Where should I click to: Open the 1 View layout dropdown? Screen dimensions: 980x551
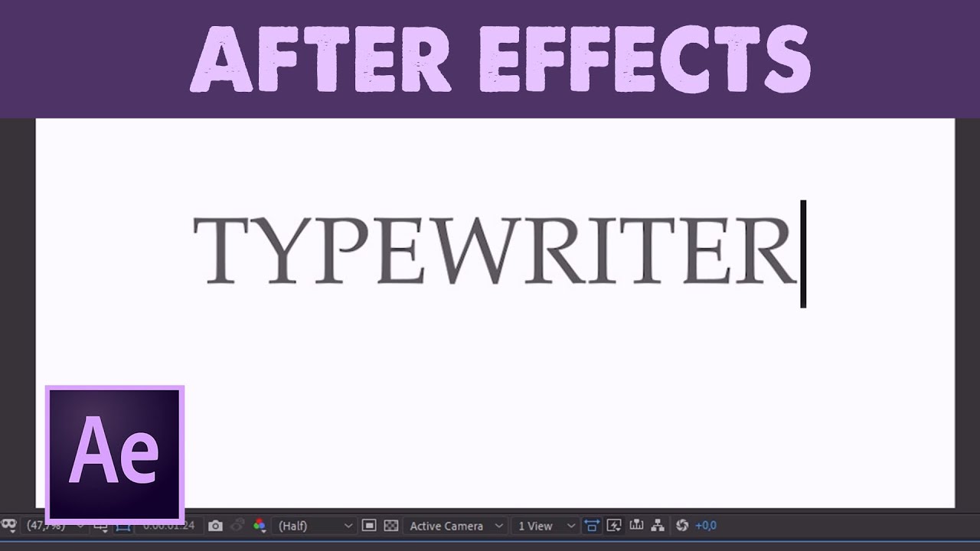pyautogui.click(x=544, y=526)
